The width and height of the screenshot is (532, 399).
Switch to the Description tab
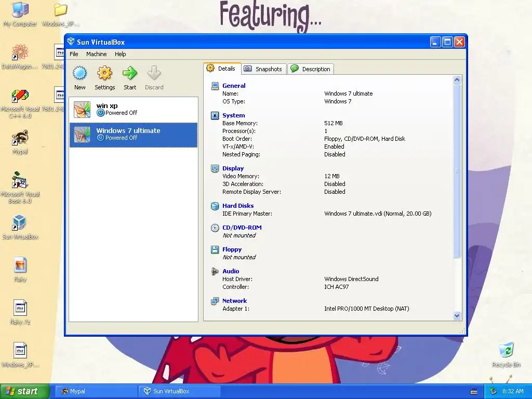311,69
